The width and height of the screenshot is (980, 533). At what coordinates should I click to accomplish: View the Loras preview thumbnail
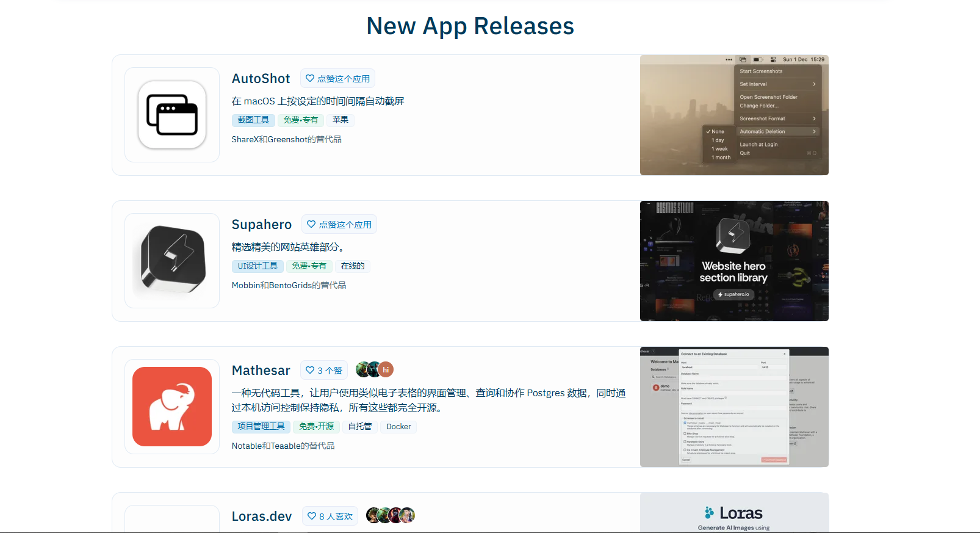click(734, 513)
